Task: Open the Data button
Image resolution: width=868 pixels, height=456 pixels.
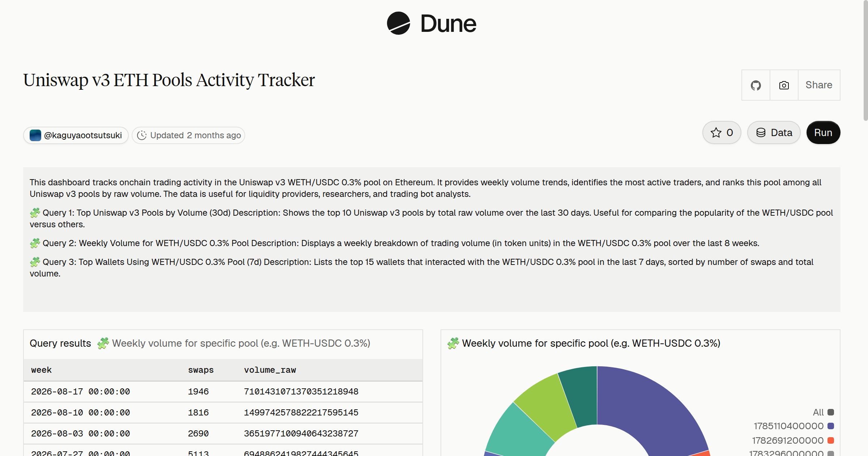Action: (774, 132)
